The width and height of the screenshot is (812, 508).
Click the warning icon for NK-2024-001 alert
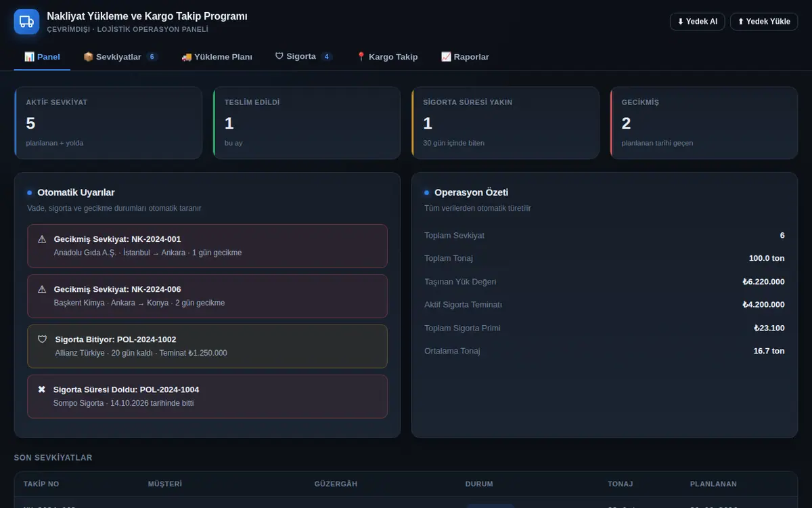tap(42, 239)
